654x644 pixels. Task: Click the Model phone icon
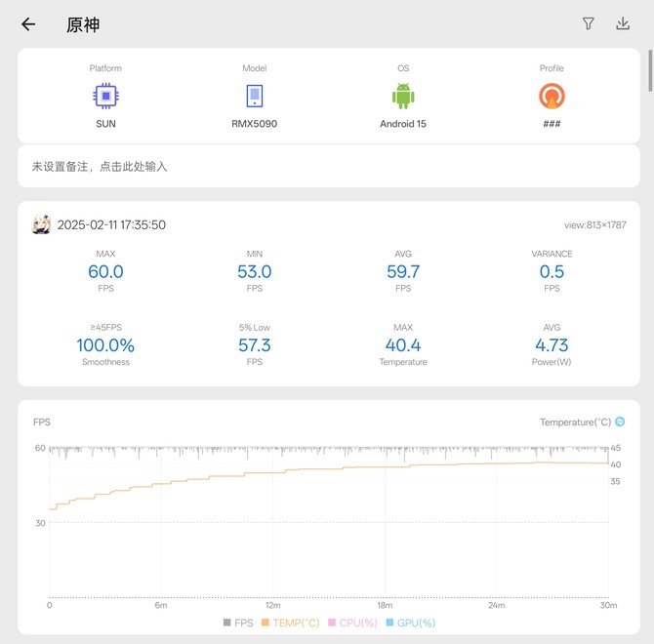click(255, 96)
